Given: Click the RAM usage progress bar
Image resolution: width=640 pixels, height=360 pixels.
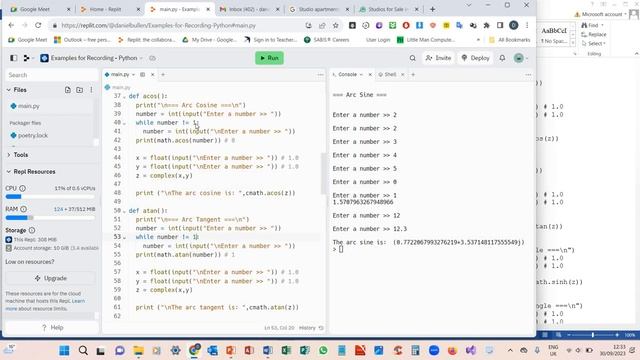Looking at the screenshot, I should [x=50, y=218].
